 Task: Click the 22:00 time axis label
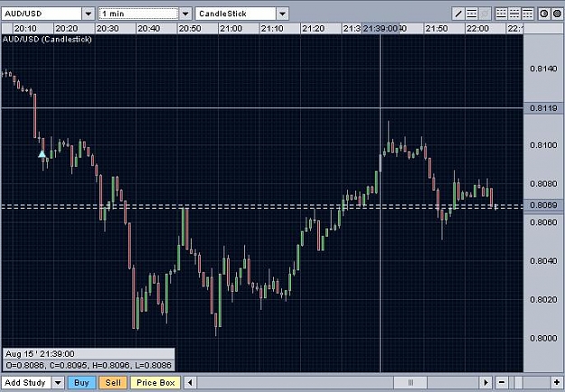click(x=477, y=28)
